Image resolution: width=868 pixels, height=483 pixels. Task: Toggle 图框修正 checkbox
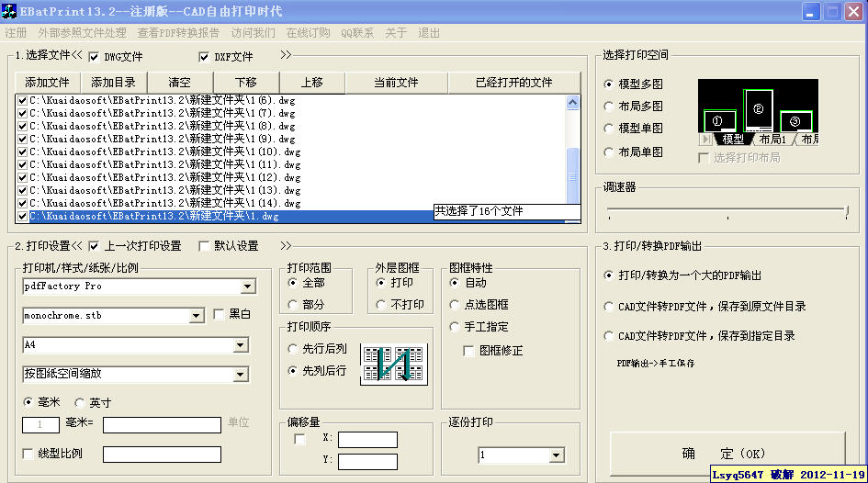point(468,351)
